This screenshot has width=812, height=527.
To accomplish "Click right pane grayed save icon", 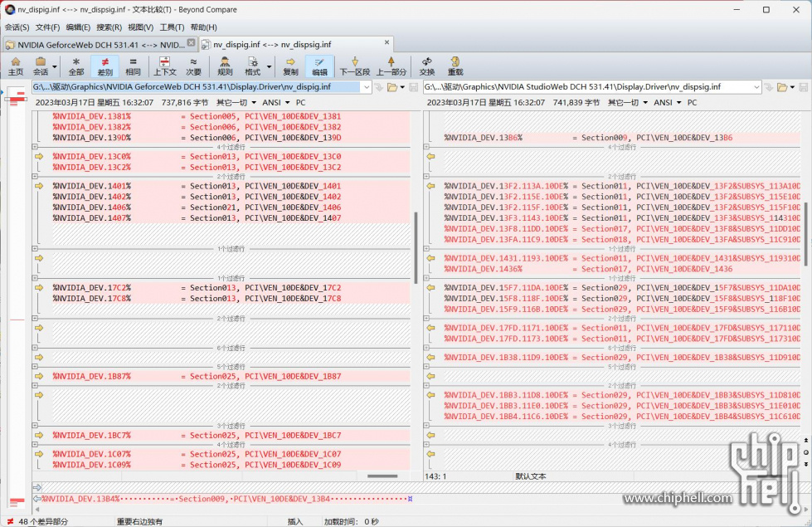I will (803, 87).
